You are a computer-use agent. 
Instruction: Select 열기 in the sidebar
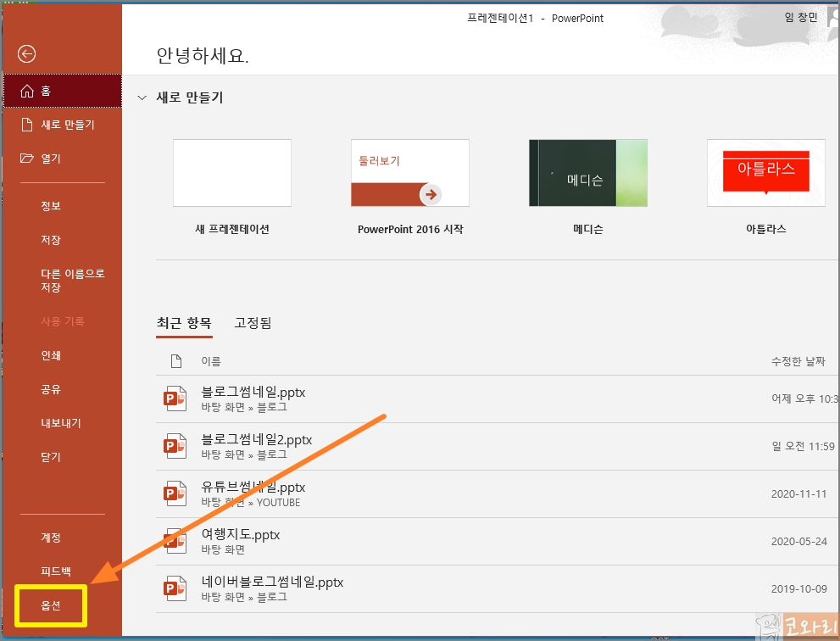point(62,159)
